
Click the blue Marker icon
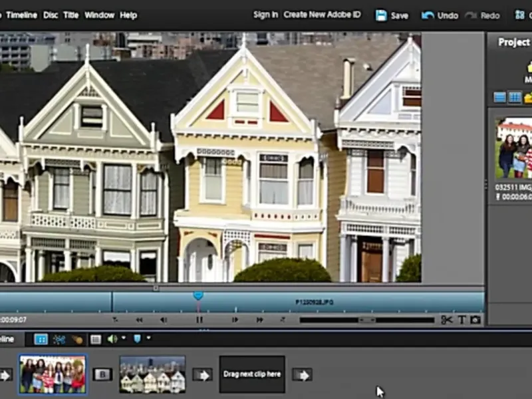137,339
